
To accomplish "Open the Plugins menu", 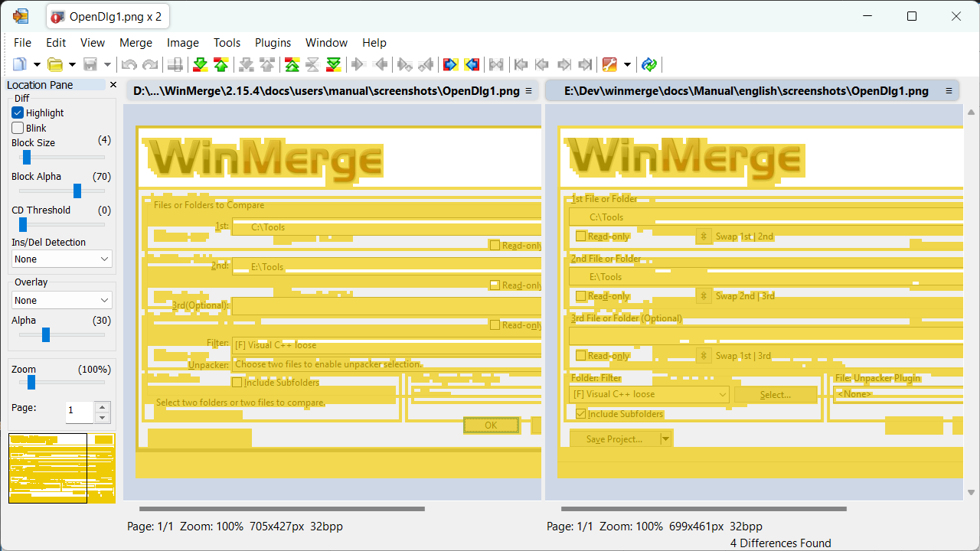I will point(273,43).
